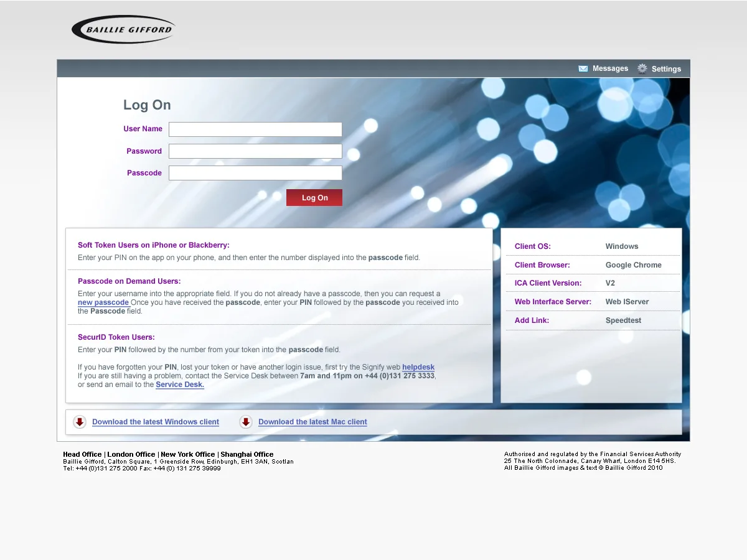
Task: Click the Mac client download arrow icon
Action: [246, 422]
